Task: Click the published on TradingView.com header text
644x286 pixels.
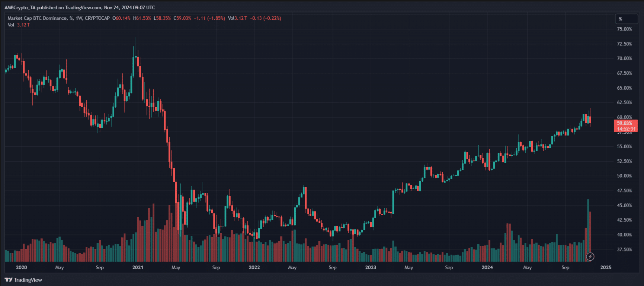Action: [69, 7]
